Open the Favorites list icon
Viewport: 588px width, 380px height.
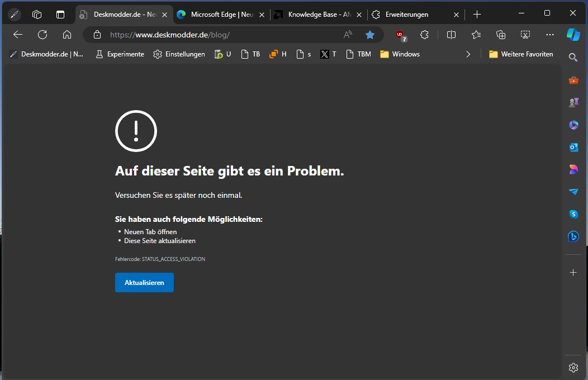pos(476,35)
